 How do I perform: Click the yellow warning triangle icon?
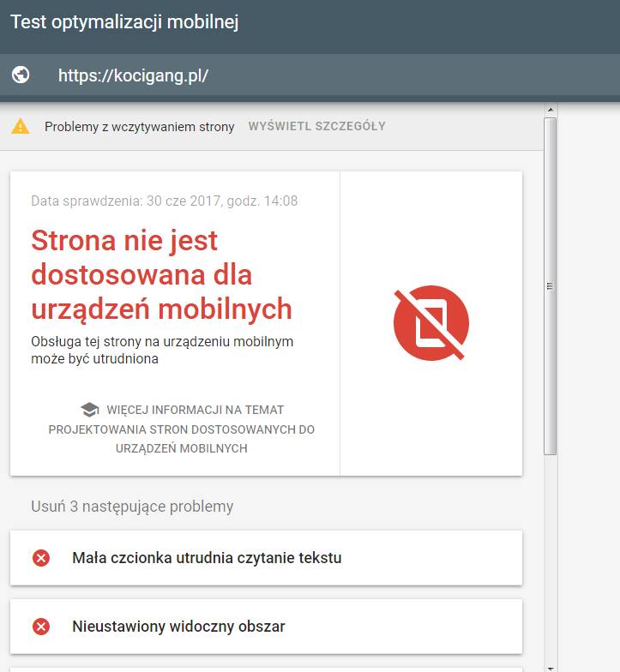(x=21, y=127)
